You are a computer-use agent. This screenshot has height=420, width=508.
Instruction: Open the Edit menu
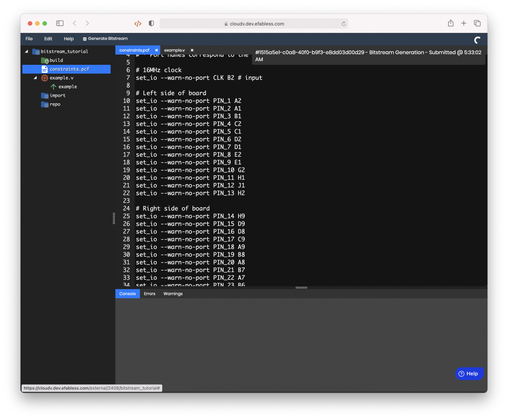tap(48, 39)
